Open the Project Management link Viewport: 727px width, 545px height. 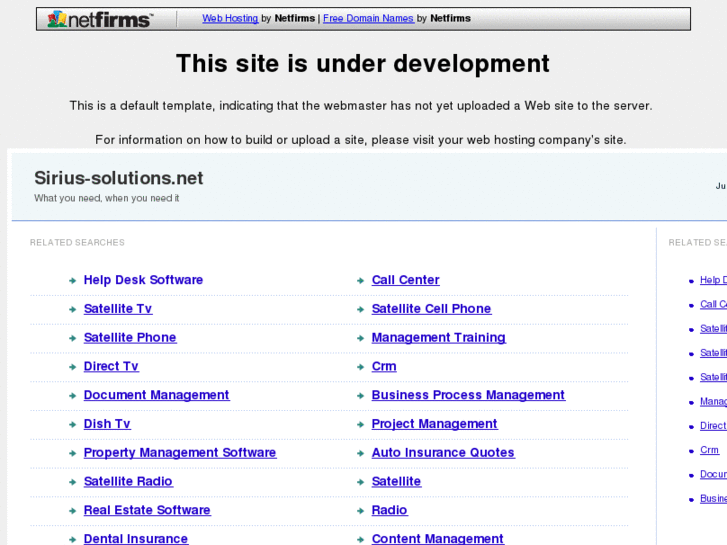(434, 423)
